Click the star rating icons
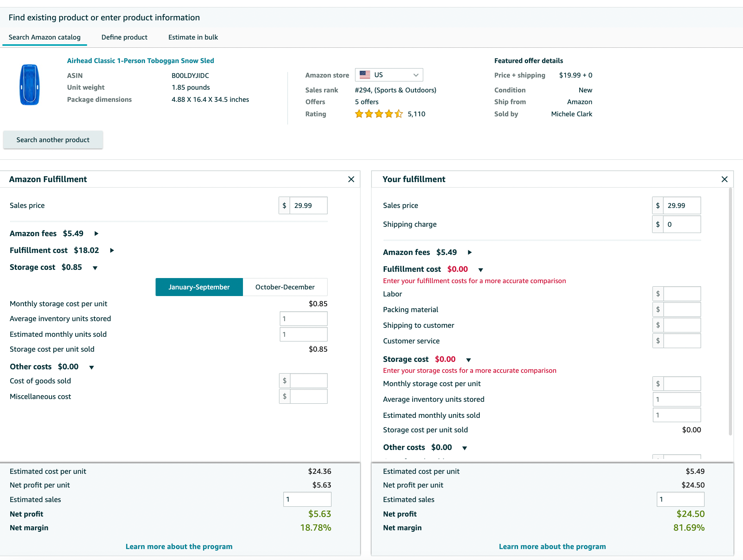Viewport: 743px width, 560px height. pos(379,114)
